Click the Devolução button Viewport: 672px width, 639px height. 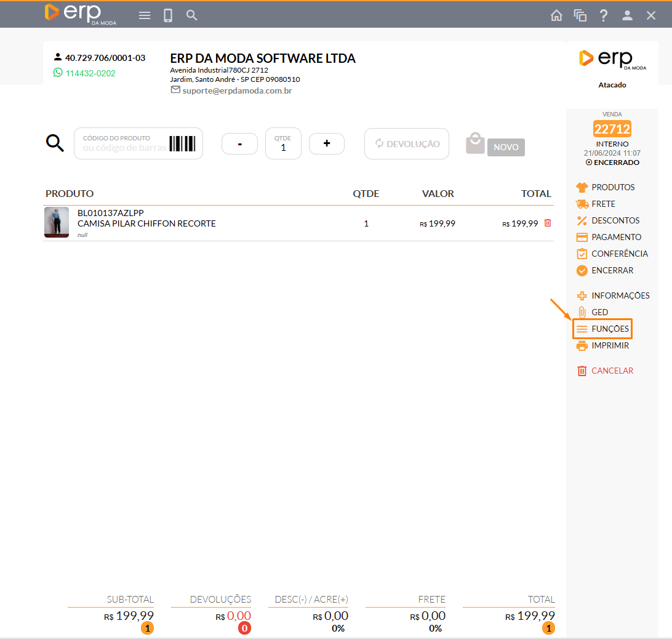click(407, 144)
